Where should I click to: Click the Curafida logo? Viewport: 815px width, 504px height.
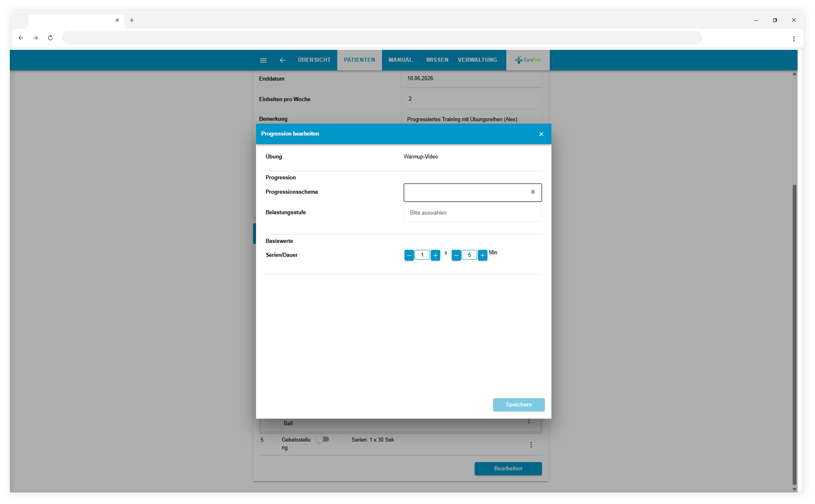point(527,60)
